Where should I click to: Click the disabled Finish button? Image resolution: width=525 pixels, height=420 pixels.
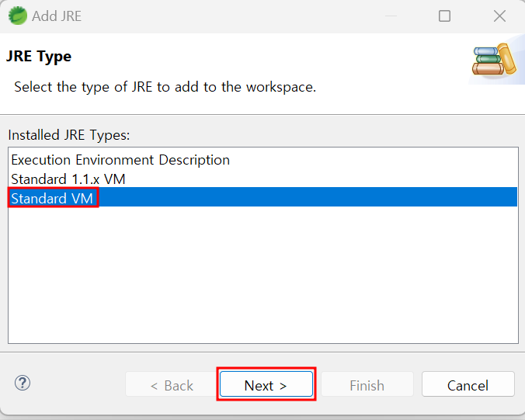[367, 384]
